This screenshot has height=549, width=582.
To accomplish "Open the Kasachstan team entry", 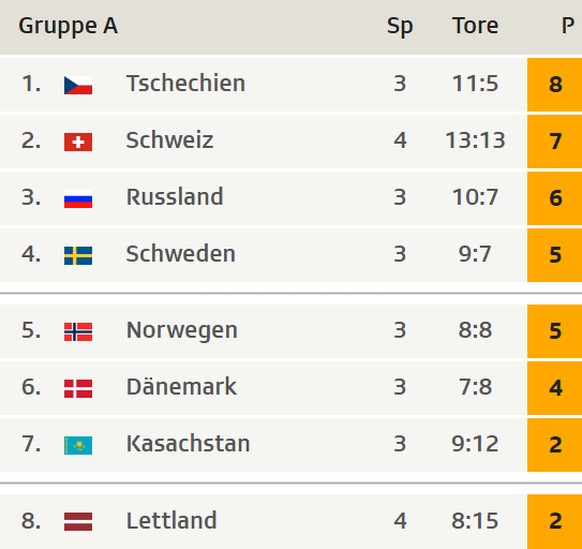I will point(188,443).
